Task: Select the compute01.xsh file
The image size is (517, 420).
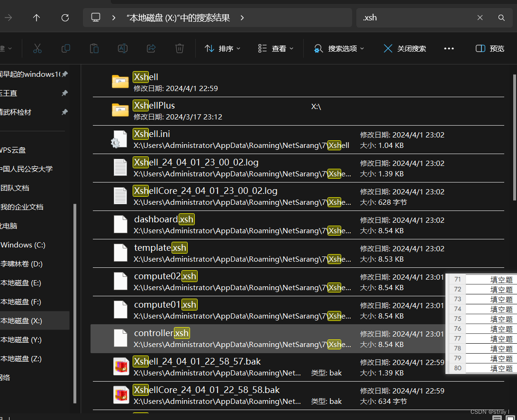Action: 269,310
